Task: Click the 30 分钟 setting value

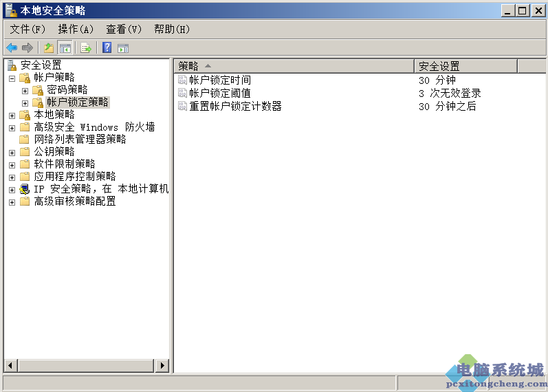Action: pos(437,80)
